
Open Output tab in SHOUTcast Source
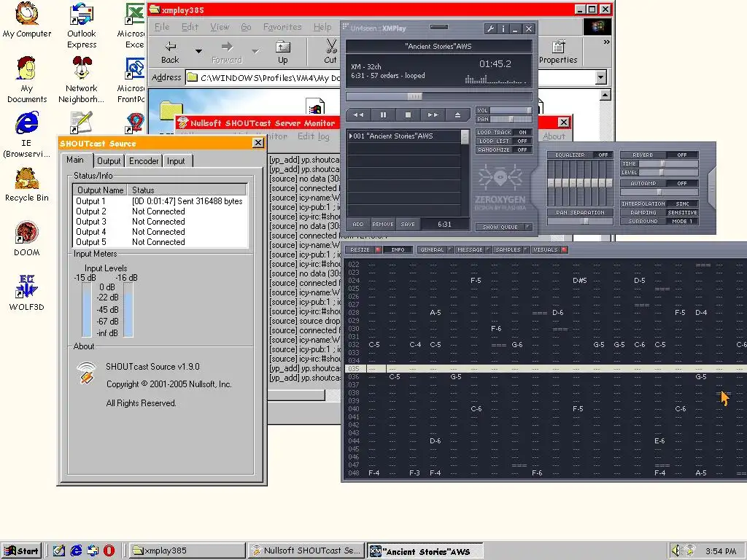point(109,161)
